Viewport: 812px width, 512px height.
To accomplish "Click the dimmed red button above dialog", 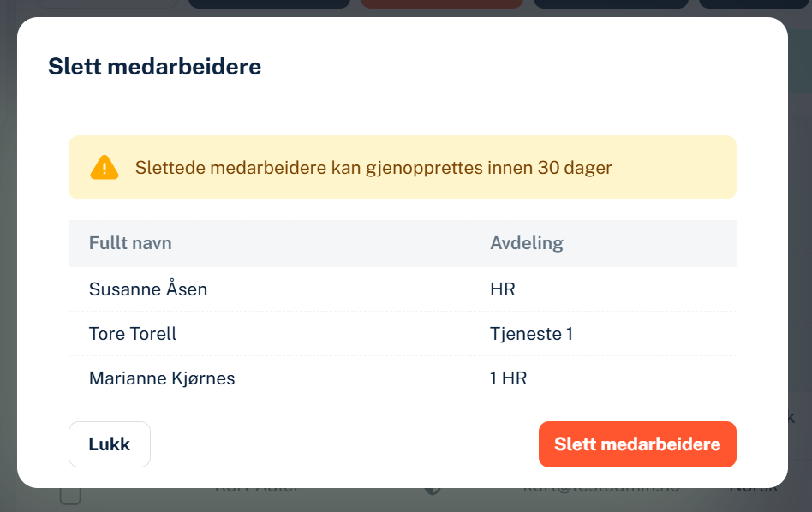I will [x=442, y=3].
